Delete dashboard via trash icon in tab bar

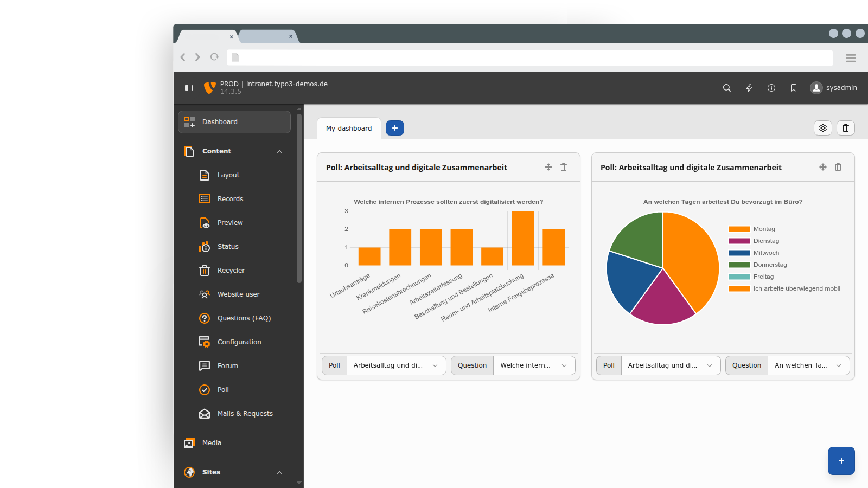click(x=846, y=128)
